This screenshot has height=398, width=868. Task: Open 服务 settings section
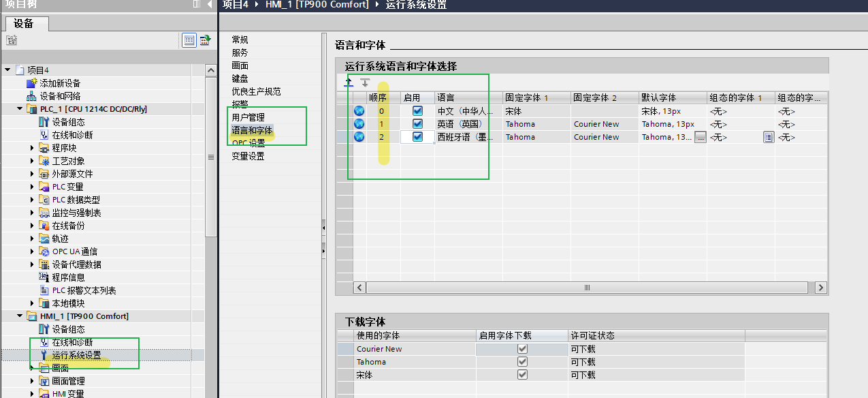click(240, 52)
